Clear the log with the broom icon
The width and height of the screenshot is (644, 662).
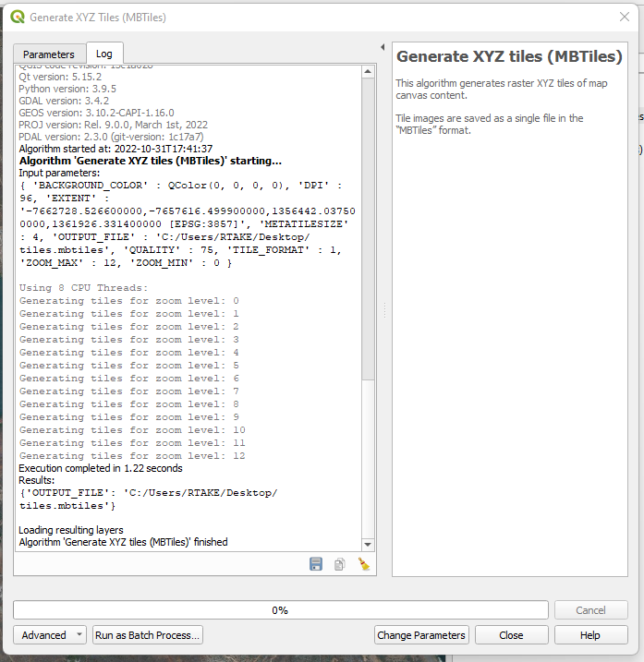[x=364, y=564]
